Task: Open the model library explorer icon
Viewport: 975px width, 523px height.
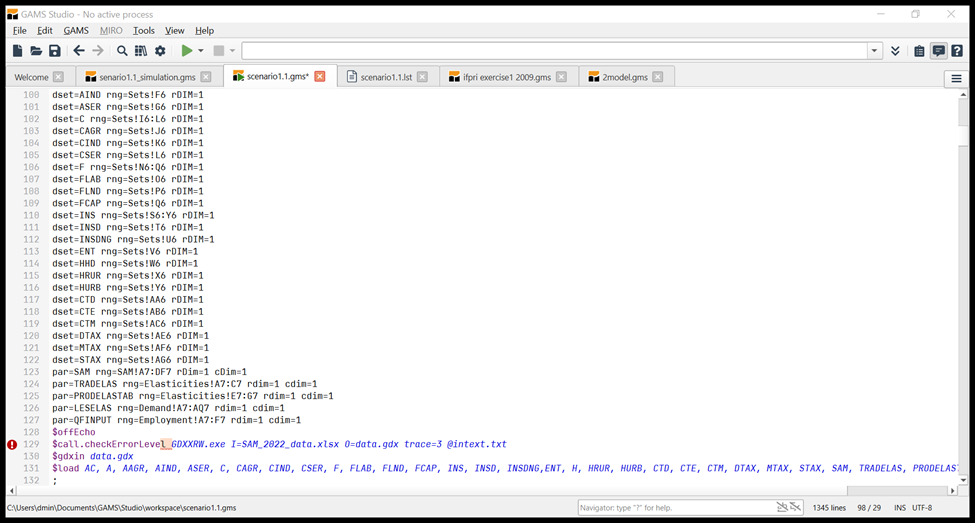Action: click(141, 51)
